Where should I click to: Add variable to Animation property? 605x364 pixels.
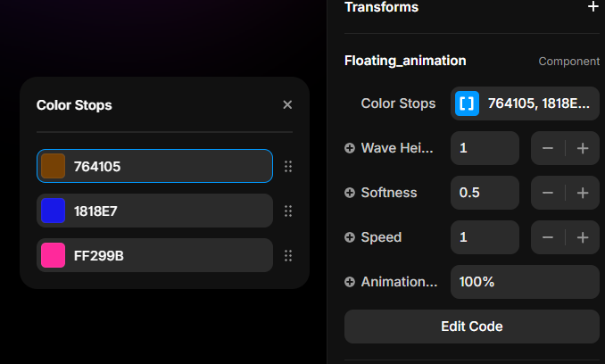(x=350, y=282)
